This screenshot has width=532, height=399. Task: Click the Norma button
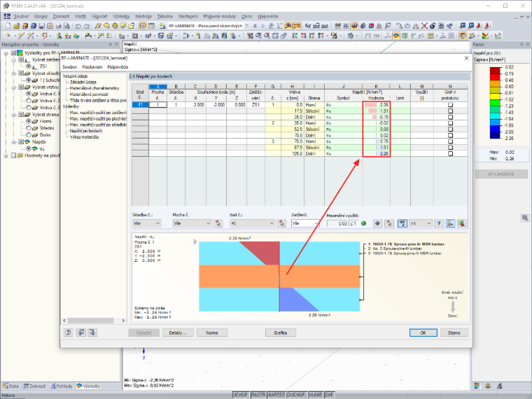pyautogui.click(x=212, y=332)
